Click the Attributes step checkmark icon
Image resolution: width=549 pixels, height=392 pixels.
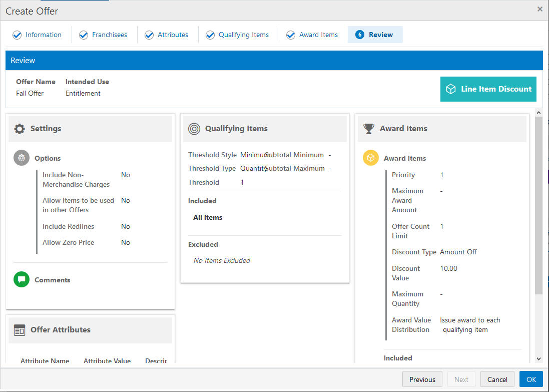149,35
